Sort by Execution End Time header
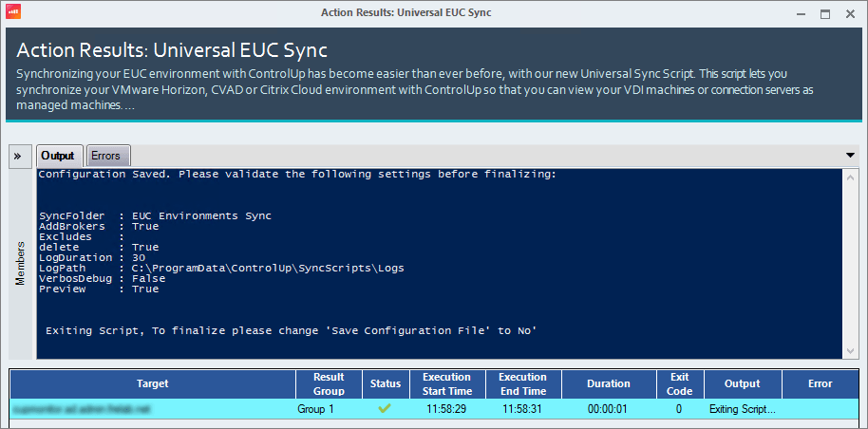868x429 pixels. pos(522,383)
